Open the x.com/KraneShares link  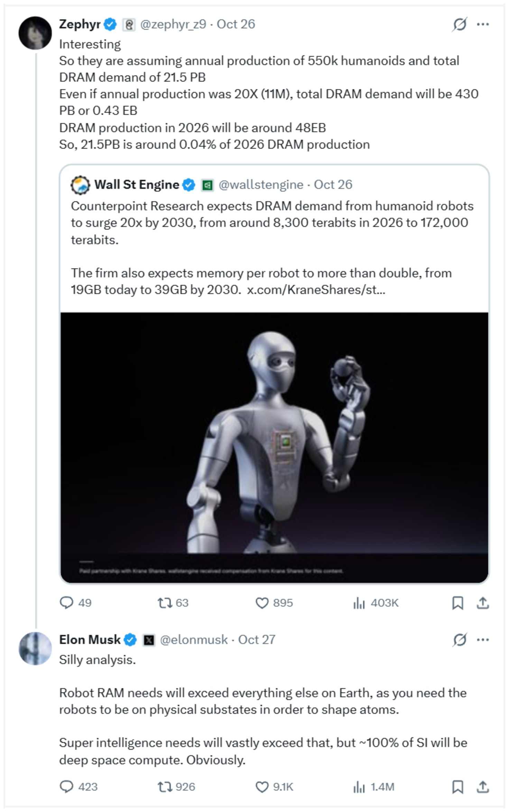point(316,289)
